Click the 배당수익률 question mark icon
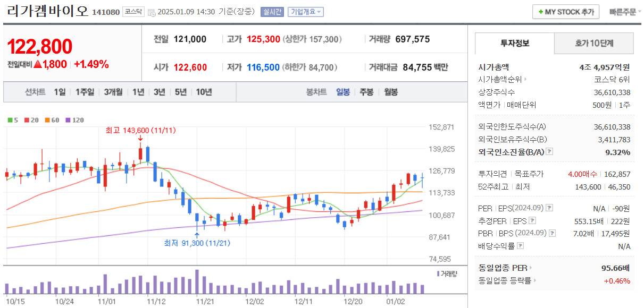 (520, 245)
